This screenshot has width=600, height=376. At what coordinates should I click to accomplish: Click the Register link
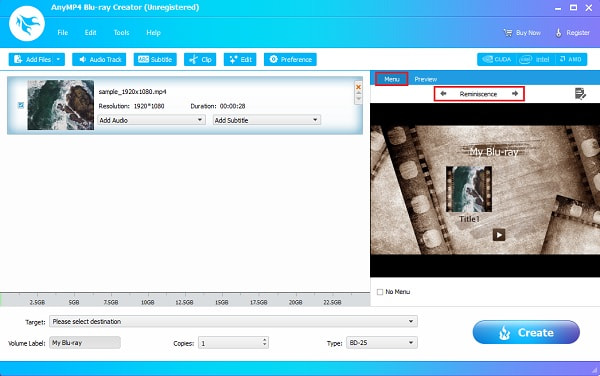pos(573,33)
